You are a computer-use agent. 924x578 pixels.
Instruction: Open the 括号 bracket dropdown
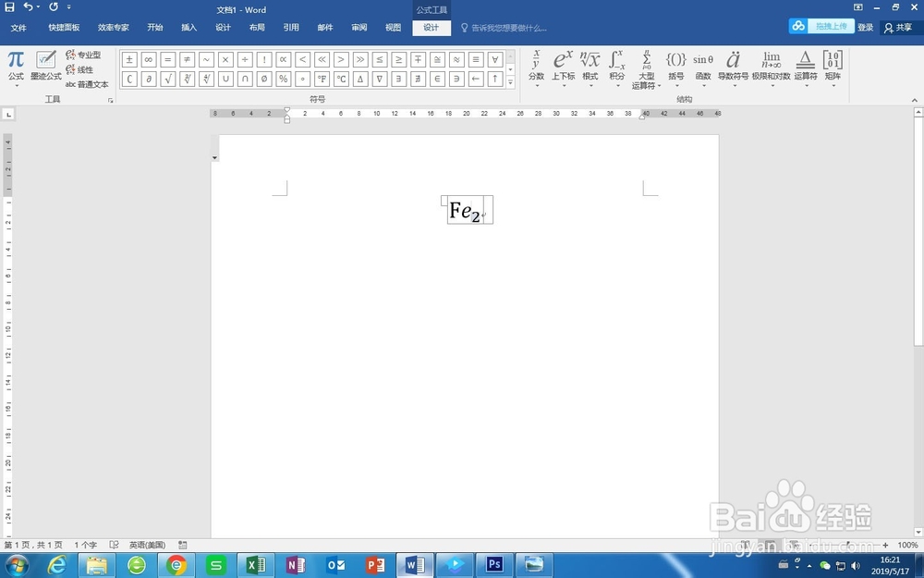(x=676, y=68)
